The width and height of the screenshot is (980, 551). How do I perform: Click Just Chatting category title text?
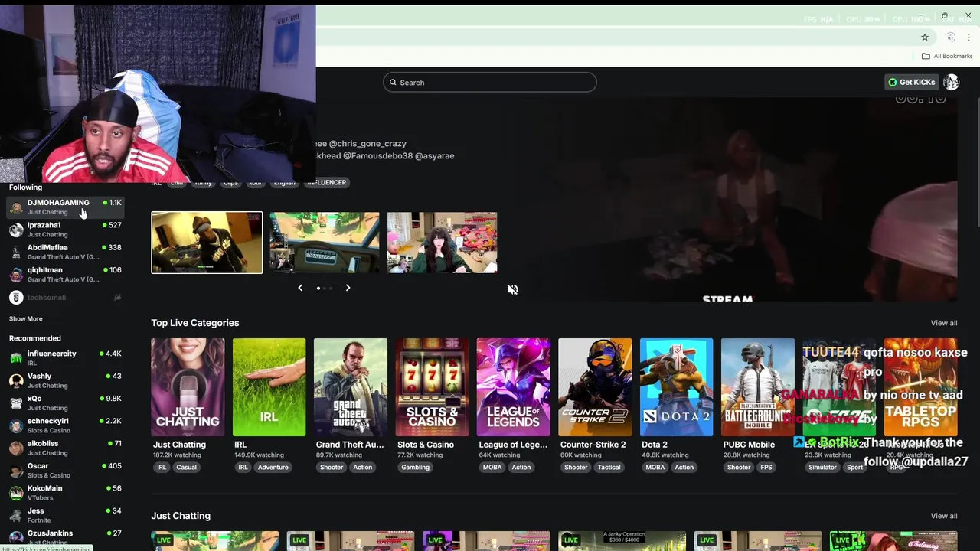179,445
